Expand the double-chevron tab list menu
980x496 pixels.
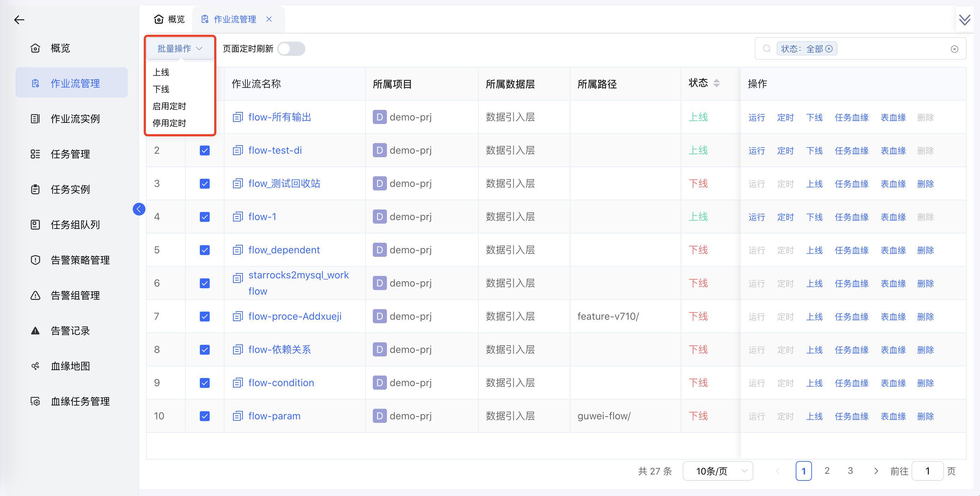pos(964,20)
